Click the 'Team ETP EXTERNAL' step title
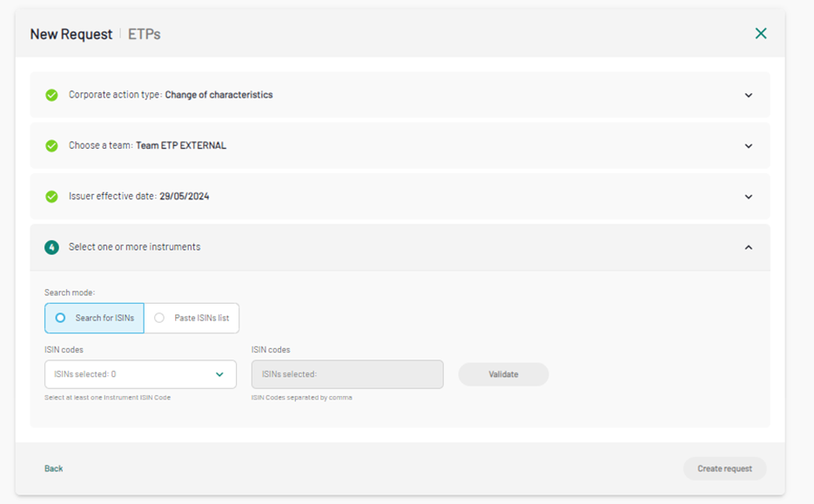814x504 pixels. [180, 145]
